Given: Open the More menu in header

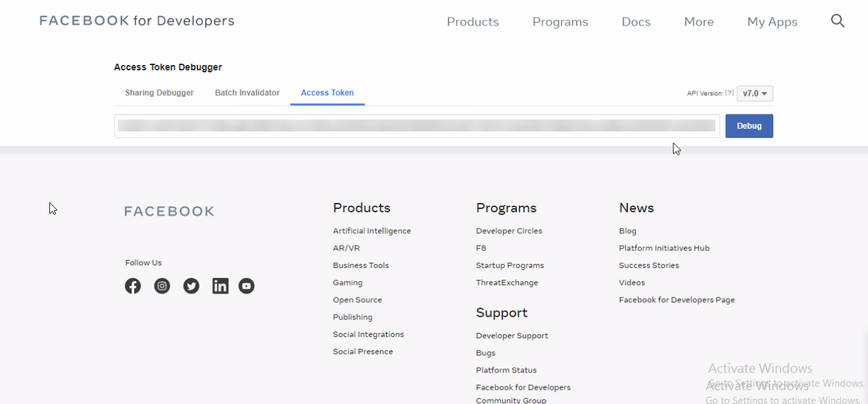Looking at the screenshot, I should [x=699, y=22].
